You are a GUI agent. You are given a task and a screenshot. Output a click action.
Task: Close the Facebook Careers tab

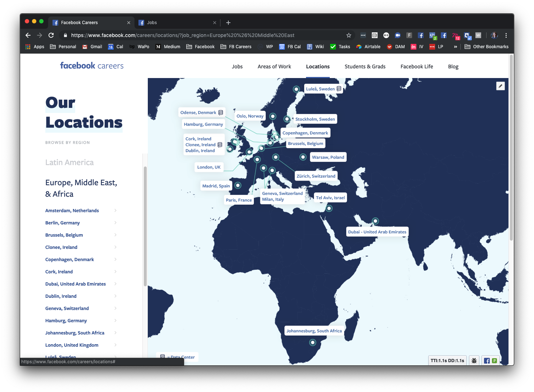[129, 23]
